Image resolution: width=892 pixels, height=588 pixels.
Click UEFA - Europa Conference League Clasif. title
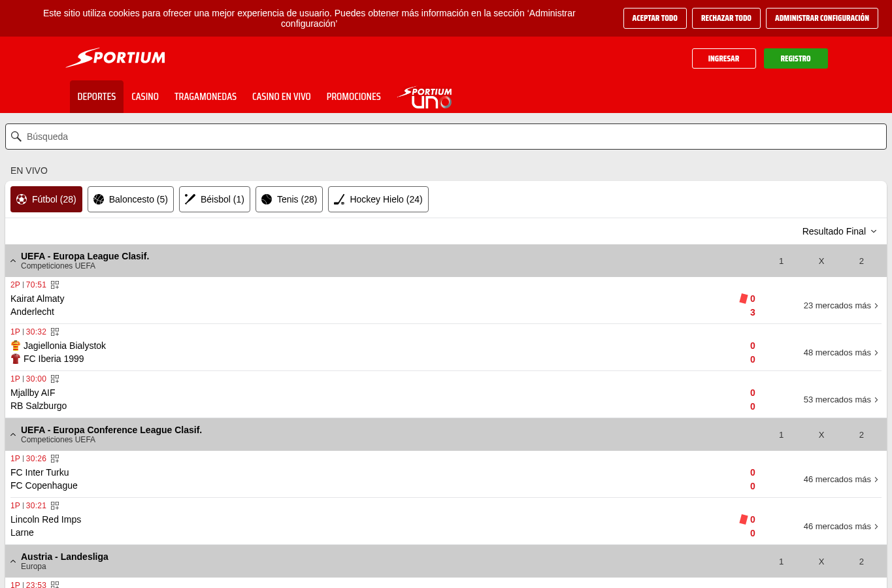coord(111,430)
